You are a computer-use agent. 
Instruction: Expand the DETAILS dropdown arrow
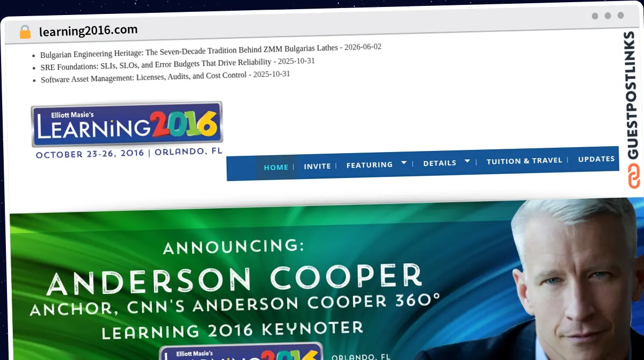coord(467,161)
